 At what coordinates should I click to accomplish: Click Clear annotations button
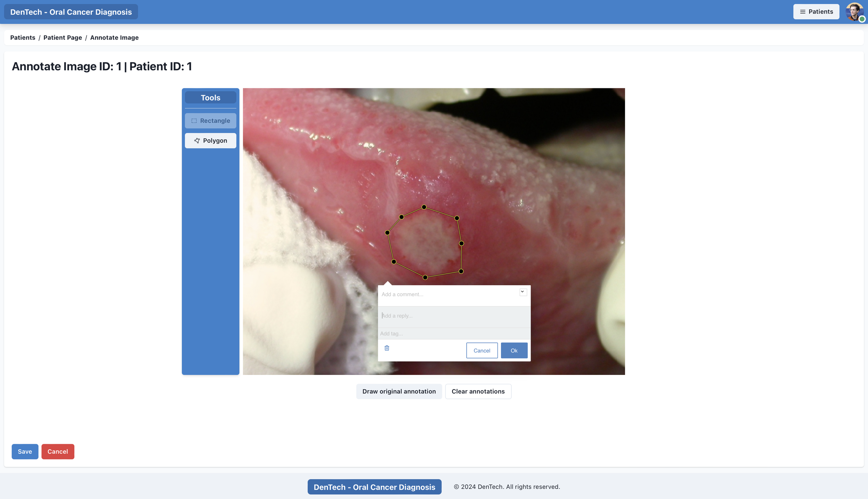pos(478,391)
